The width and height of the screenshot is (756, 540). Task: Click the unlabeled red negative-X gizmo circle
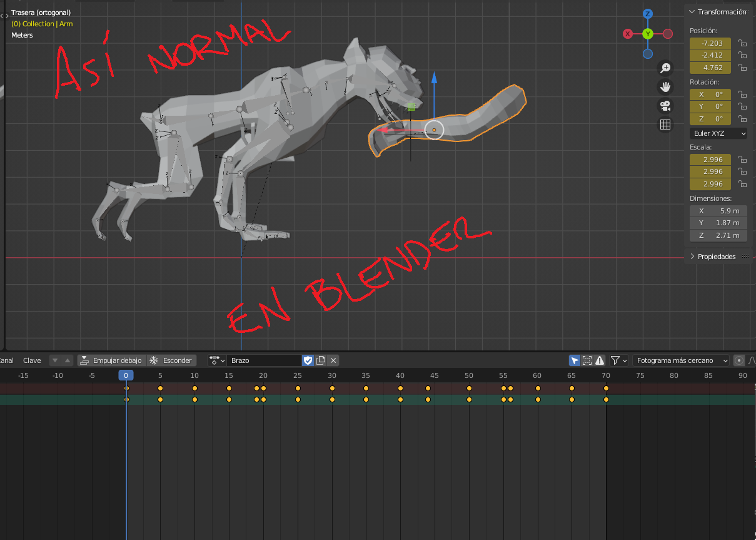(x=668, y=34)
